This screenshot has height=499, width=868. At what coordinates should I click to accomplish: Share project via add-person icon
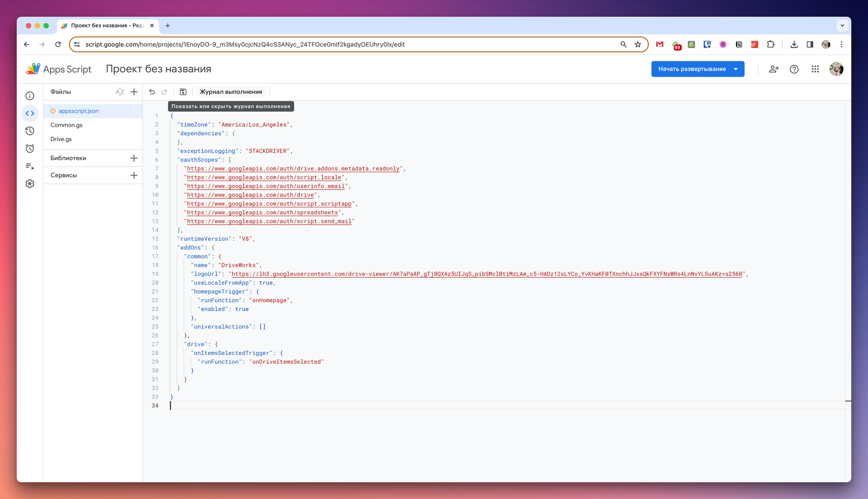pos(774,69)
